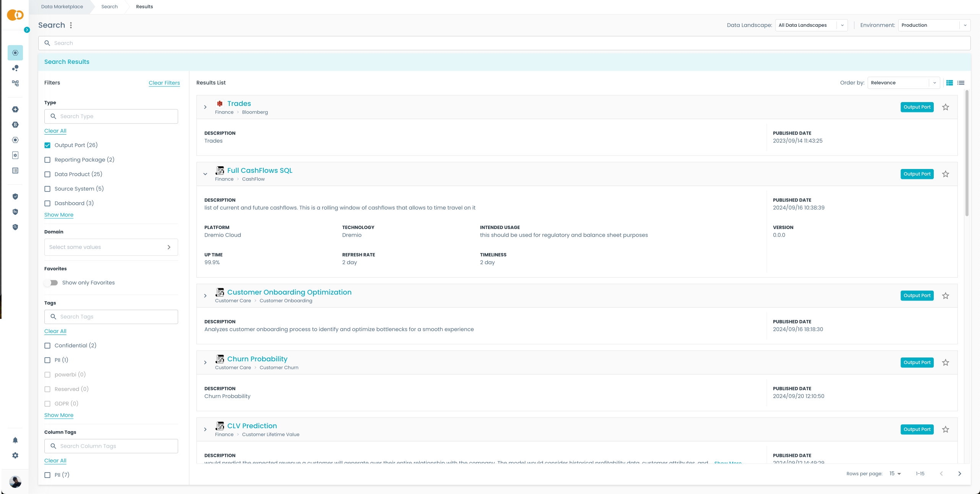Open the Search kebab menu
Screen dimensions: 980x494
71,25
